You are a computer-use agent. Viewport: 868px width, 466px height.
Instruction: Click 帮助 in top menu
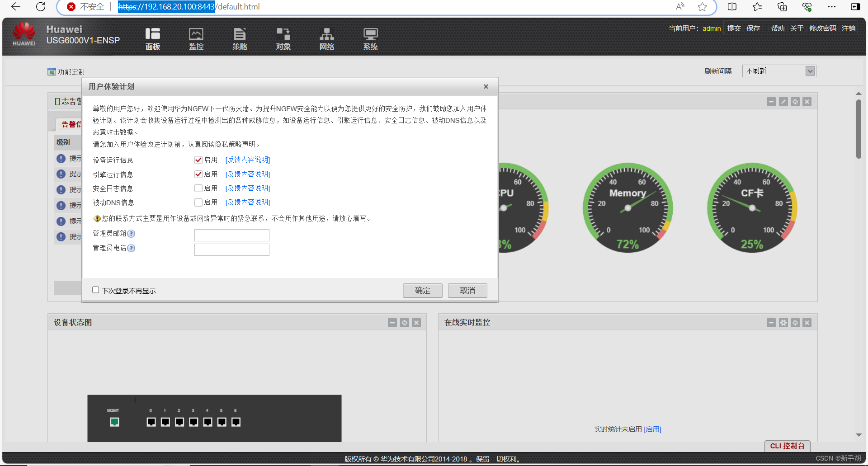pyautogui.click(x=778, y=28)
